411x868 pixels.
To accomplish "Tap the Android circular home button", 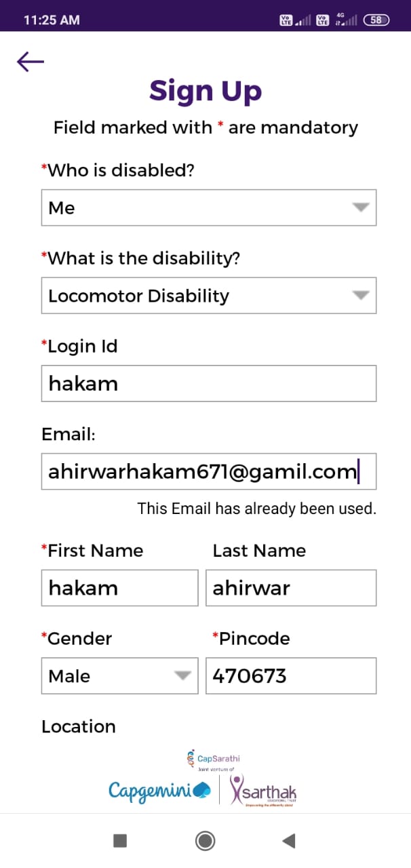I will point(205,841).
